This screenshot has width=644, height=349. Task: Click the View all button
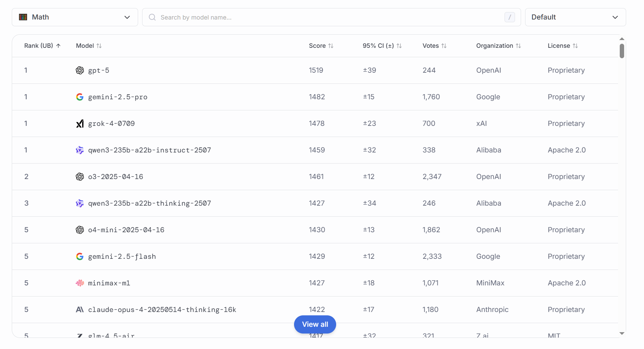[x=315, y=324]
